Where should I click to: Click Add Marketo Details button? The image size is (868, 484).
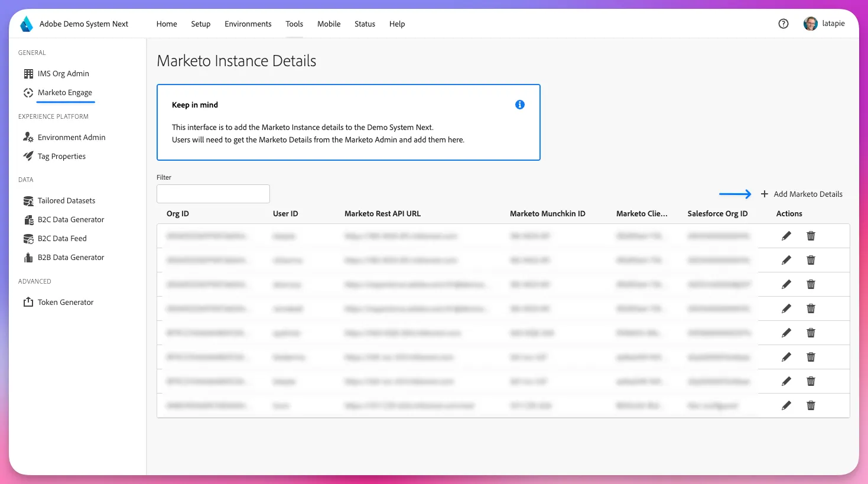802,194
